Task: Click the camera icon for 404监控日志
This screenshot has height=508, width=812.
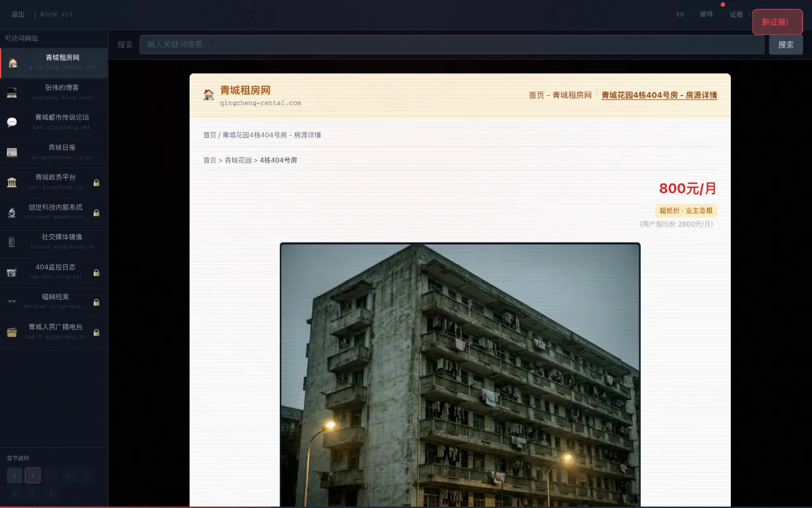Action: 12,272
